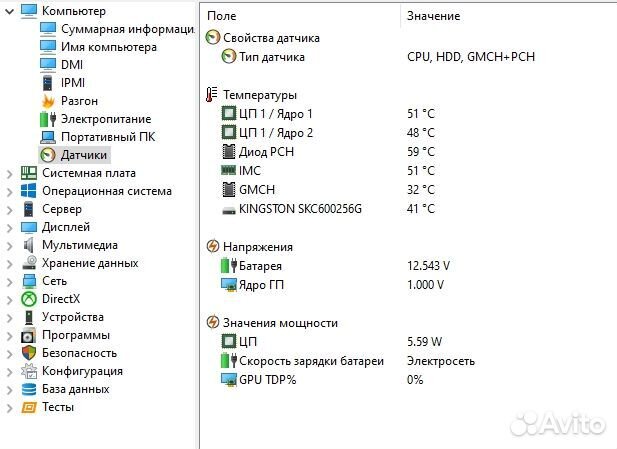Click the Портативный ПК laptop icon
This screenshot has height=449, width=617.
point(48,137)
